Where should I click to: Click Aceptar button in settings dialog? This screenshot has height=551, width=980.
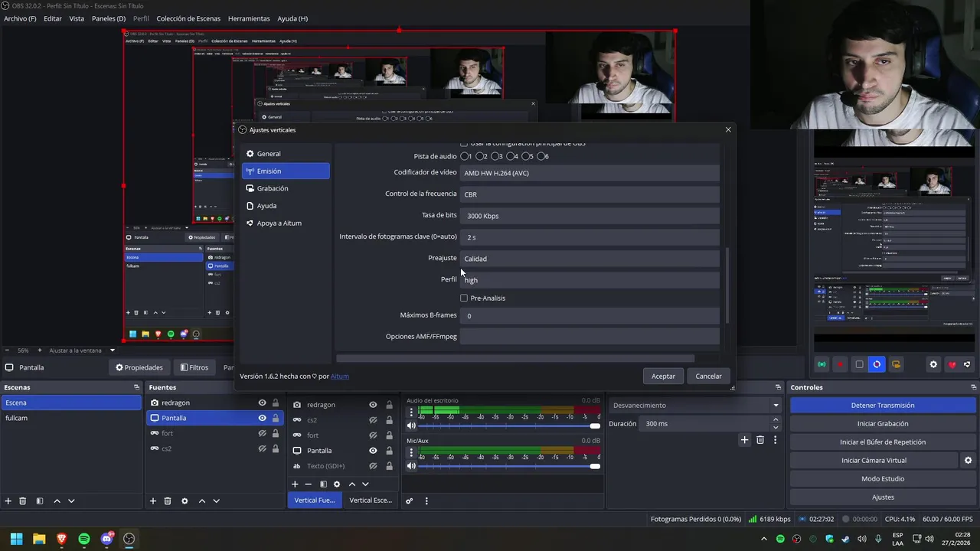click(663, 376)
